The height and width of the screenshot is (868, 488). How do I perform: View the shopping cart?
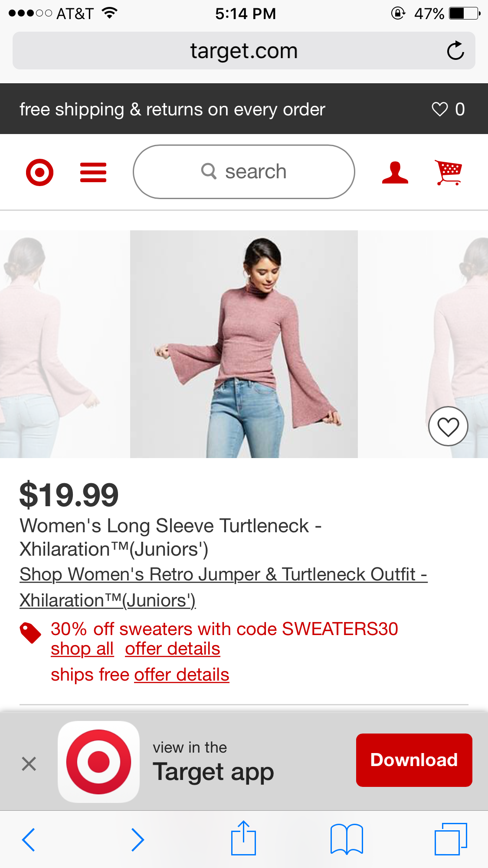click(449, 172)
